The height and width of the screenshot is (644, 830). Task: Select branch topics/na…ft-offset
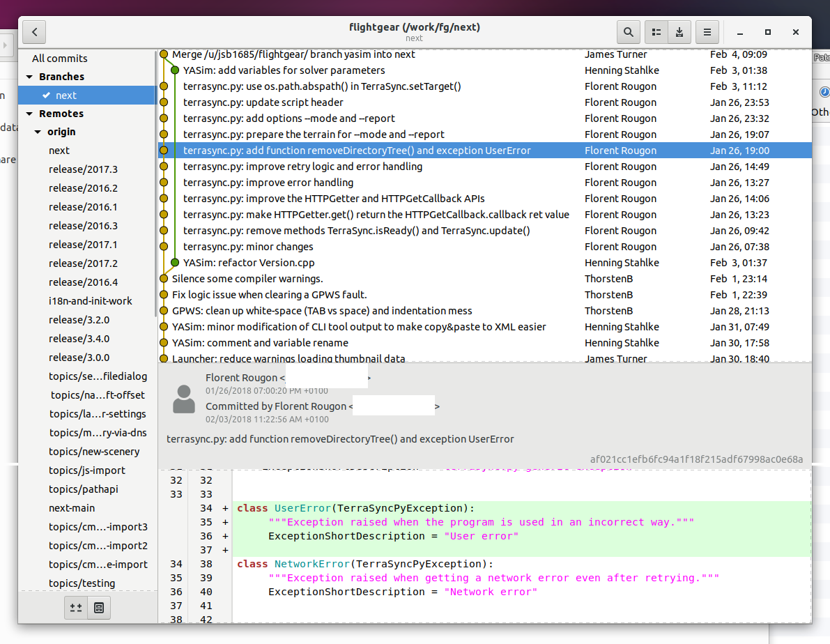88,395
